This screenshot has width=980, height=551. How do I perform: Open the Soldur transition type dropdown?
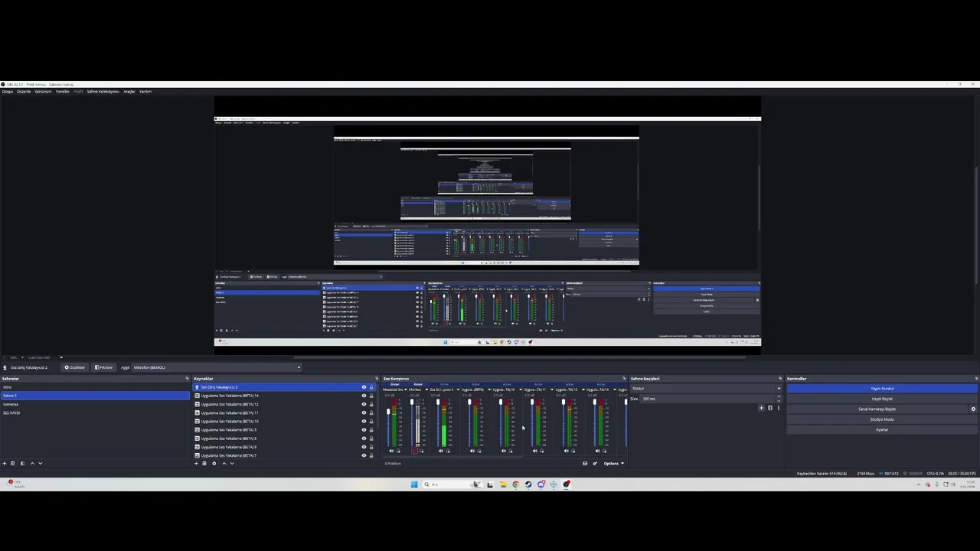pyautogui.click(x=705, y=389)
